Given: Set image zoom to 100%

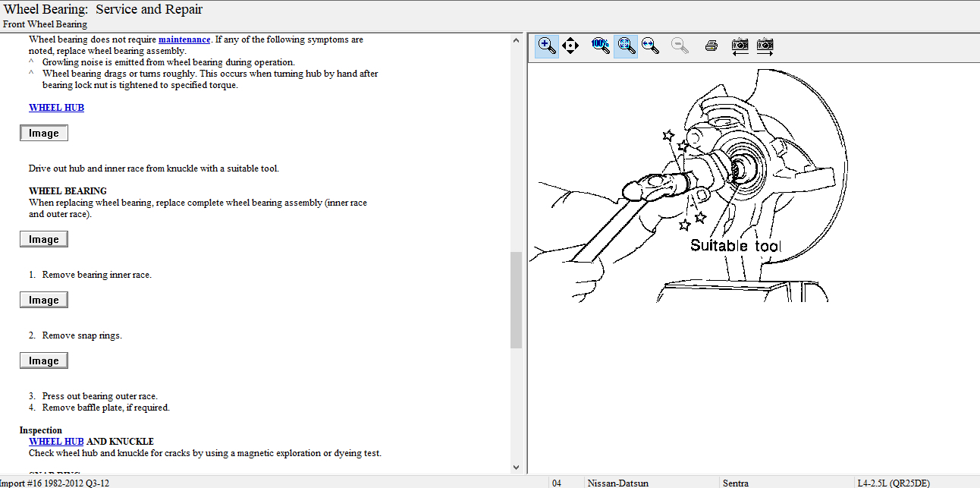Looking at the screenshot, I should point(600,46).
